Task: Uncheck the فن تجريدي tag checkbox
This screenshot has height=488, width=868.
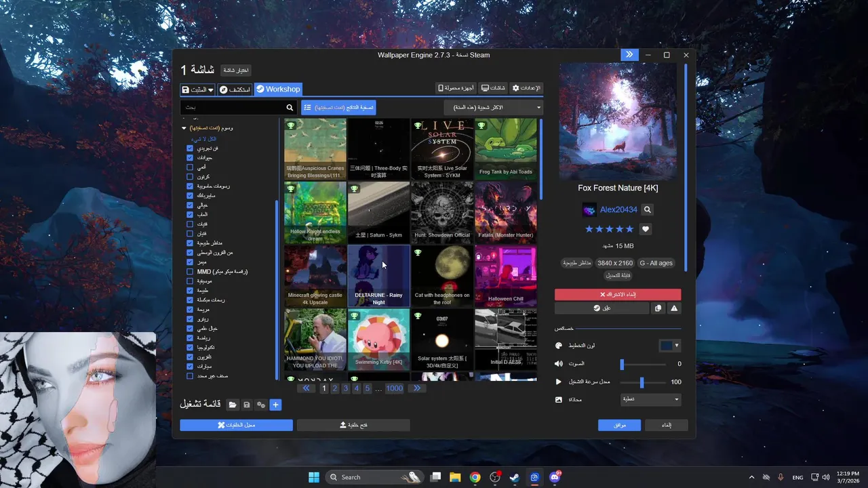Action: click(190, 148)
